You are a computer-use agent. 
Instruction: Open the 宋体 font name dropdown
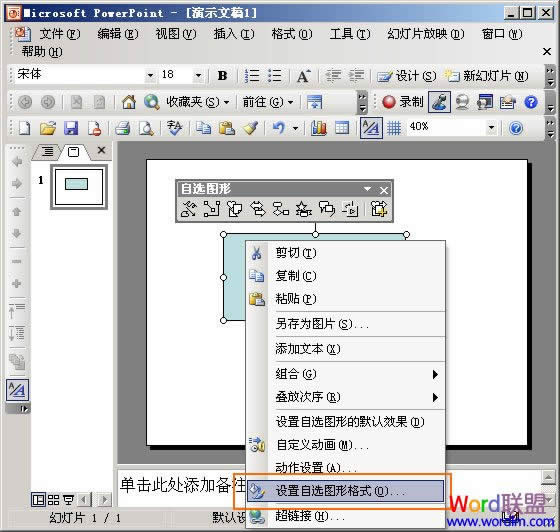[150, 75]
